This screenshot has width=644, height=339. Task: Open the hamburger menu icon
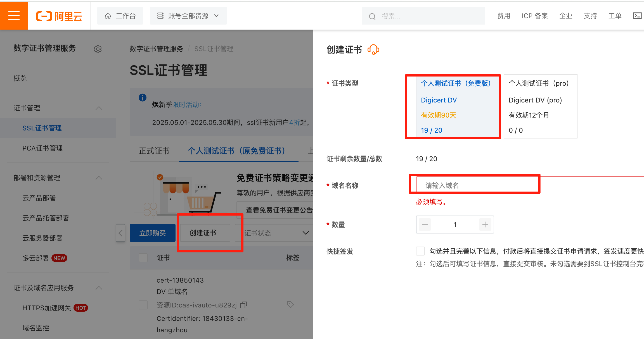click(x=14, y=16)
